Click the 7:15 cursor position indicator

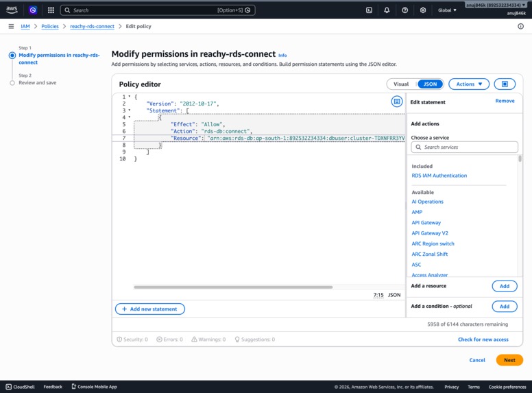tap(378, 295)
